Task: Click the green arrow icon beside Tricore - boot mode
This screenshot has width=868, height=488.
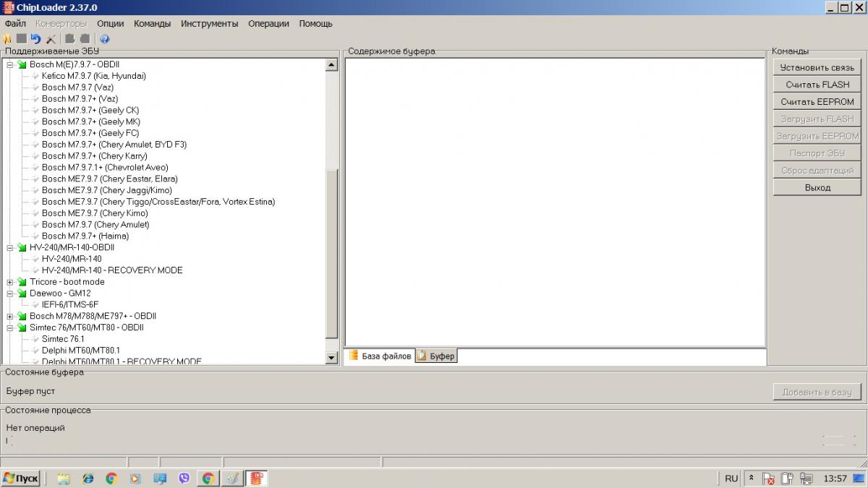Action: (22, 282)
